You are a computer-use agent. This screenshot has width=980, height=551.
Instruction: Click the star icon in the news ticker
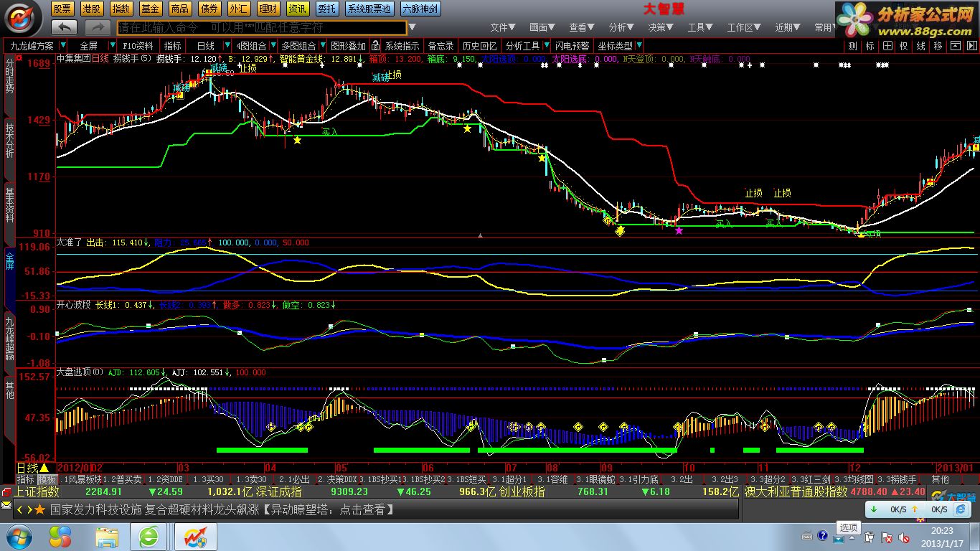click(x=39, y=509)
